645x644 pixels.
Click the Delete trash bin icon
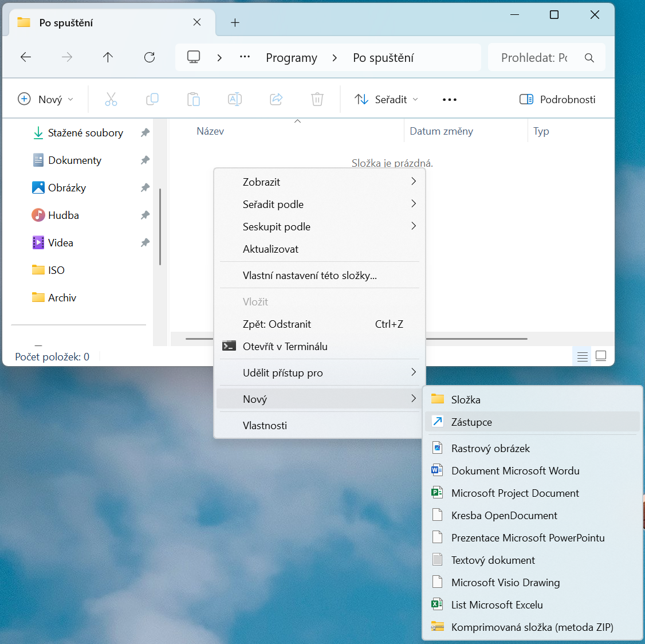pos(317,99)
